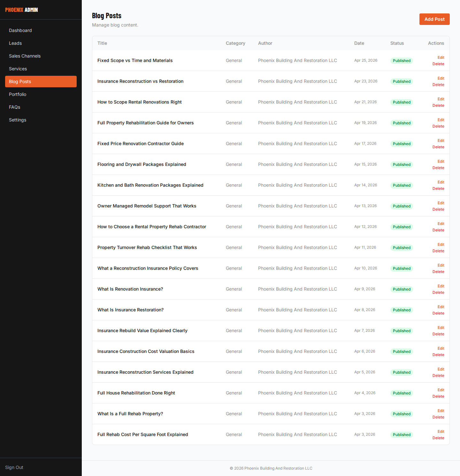Click the Add Post button
Viewport: 460px width, 476px height.
coord(434,19)
